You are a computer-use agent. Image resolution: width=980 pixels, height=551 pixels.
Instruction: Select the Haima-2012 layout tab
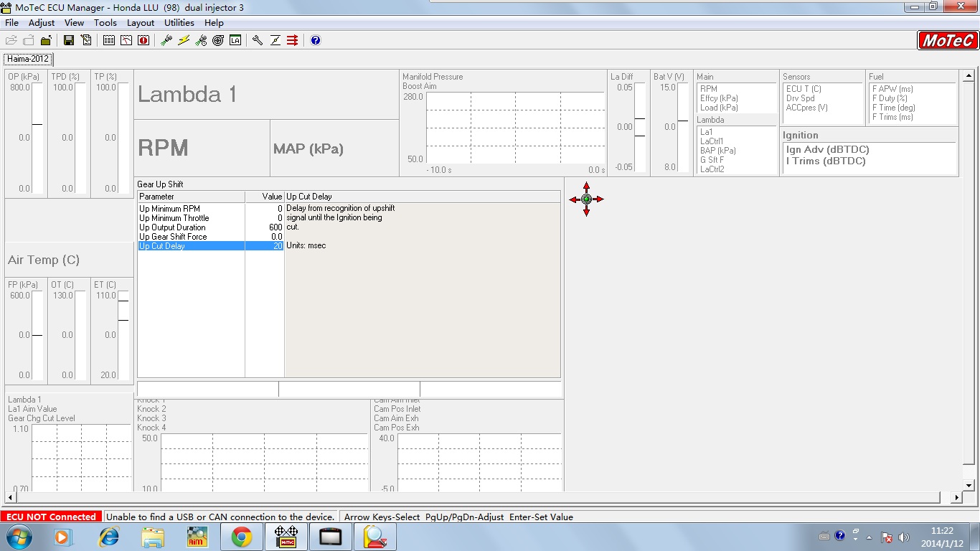click(28, 59)
